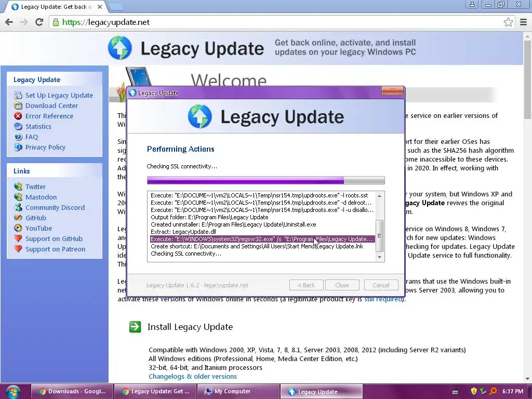Click the heart icon for Support on Patreon

18,249
